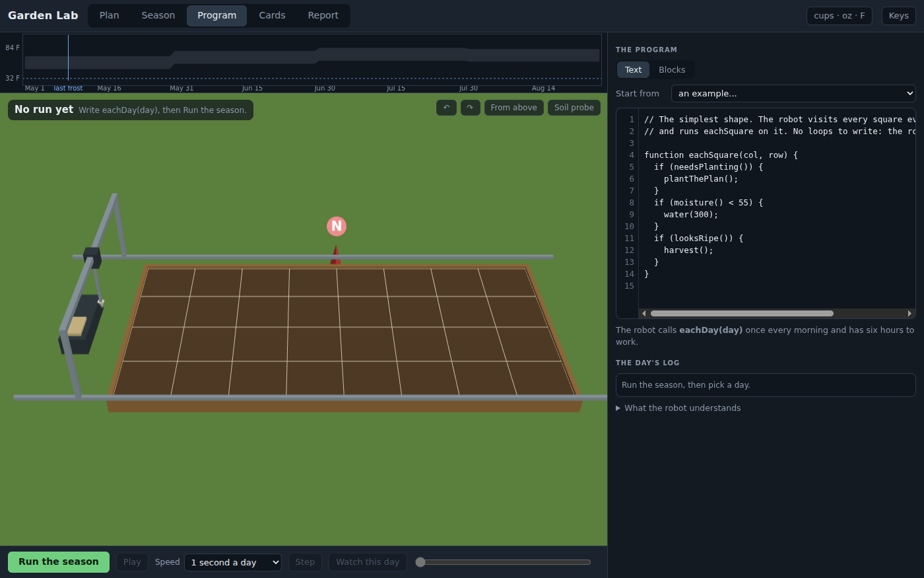
Task: Select the Program tab
Action: 216,16
